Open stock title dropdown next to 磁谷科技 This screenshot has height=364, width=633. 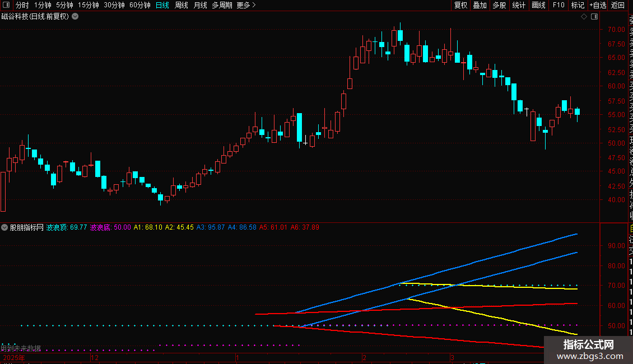point(75,17)
